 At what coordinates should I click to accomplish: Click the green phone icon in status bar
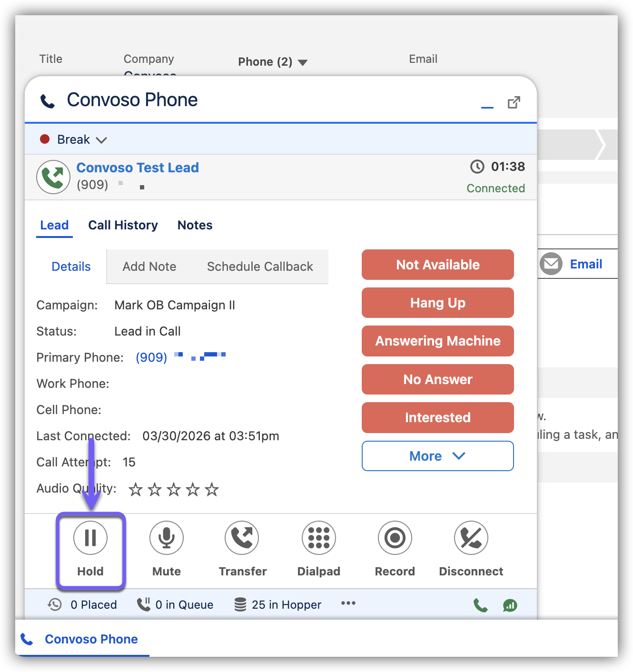point(480,605)
